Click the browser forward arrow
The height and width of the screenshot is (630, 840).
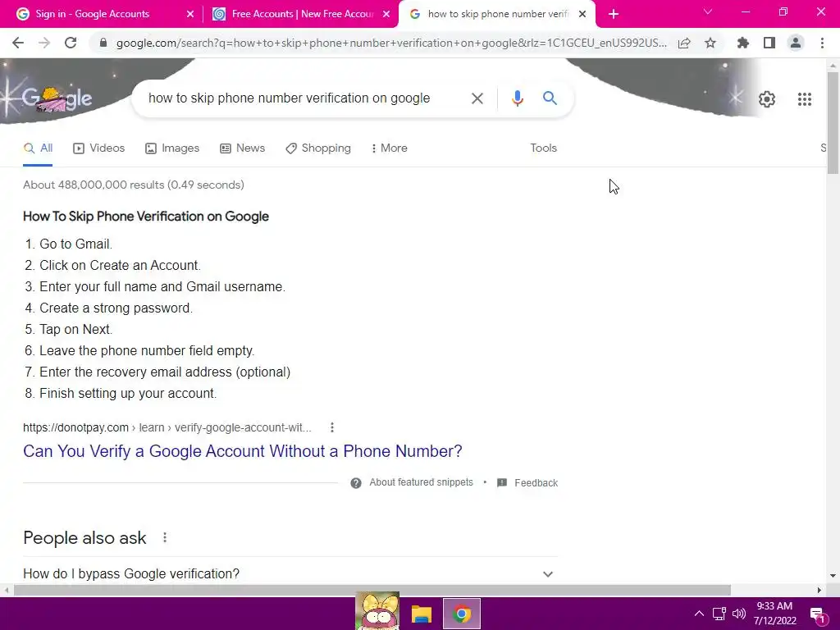pyautogui.click(x=44, y=43)
